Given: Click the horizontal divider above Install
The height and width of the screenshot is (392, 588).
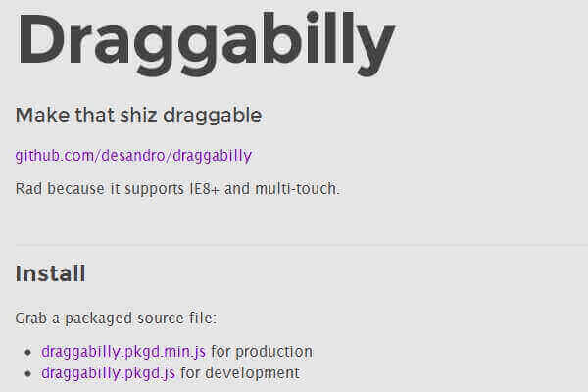Looking at the screenshot, I should tap(294, 244).
